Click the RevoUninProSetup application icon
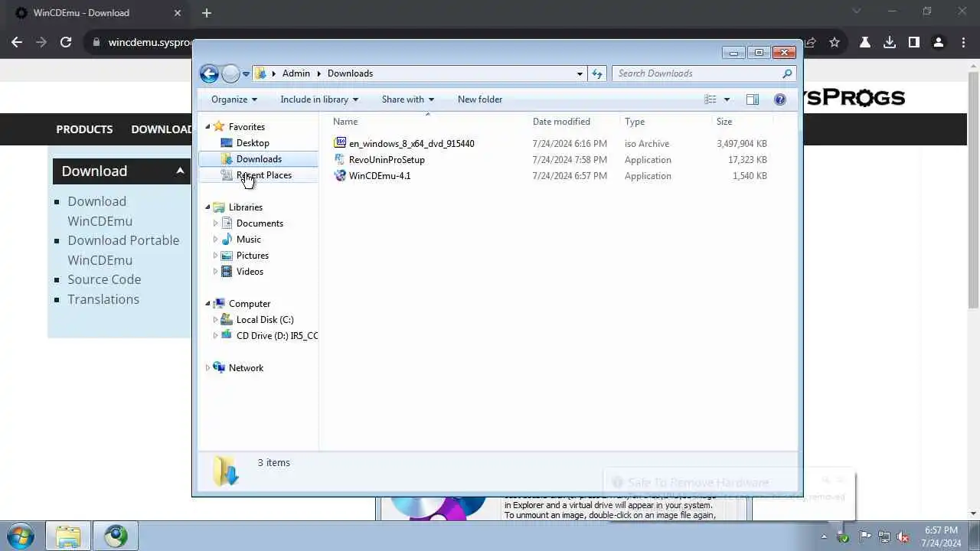This screenshot has height=551, width=980. pyautogui.click(x=340, y=159)
